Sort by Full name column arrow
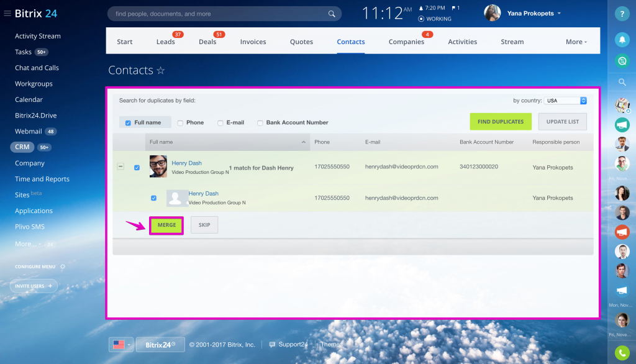 [303, 142]
